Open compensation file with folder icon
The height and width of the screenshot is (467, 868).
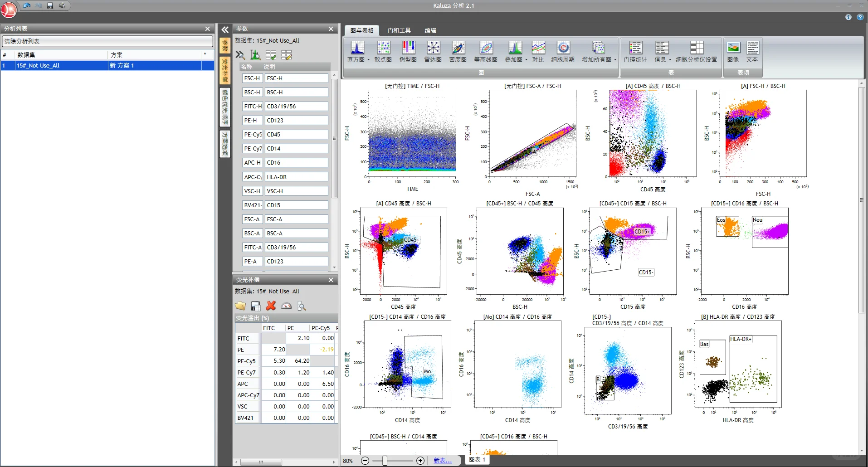tap(240, 306)
